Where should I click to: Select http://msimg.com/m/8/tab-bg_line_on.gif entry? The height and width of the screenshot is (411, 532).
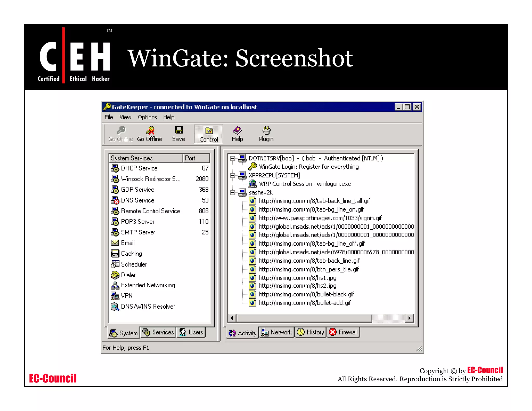[x=311, y=209]
